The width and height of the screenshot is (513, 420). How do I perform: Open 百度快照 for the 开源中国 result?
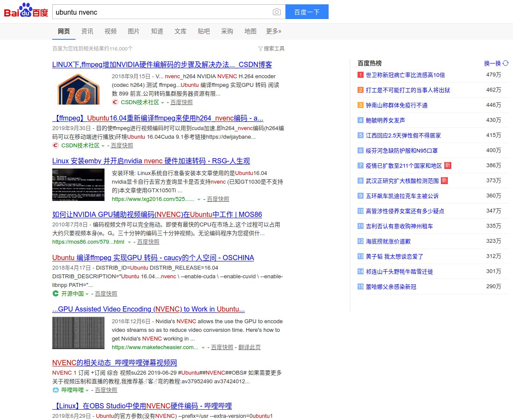(106, 294)
